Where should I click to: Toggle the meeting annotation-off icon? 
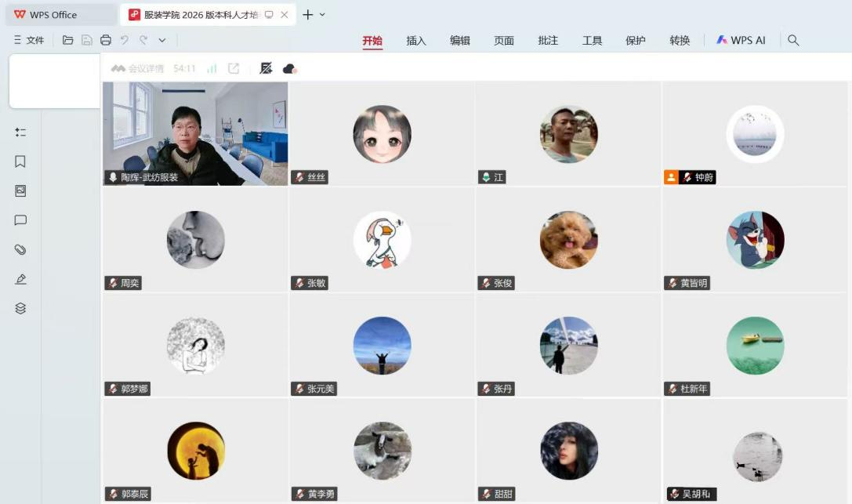[x=266, y=68]
